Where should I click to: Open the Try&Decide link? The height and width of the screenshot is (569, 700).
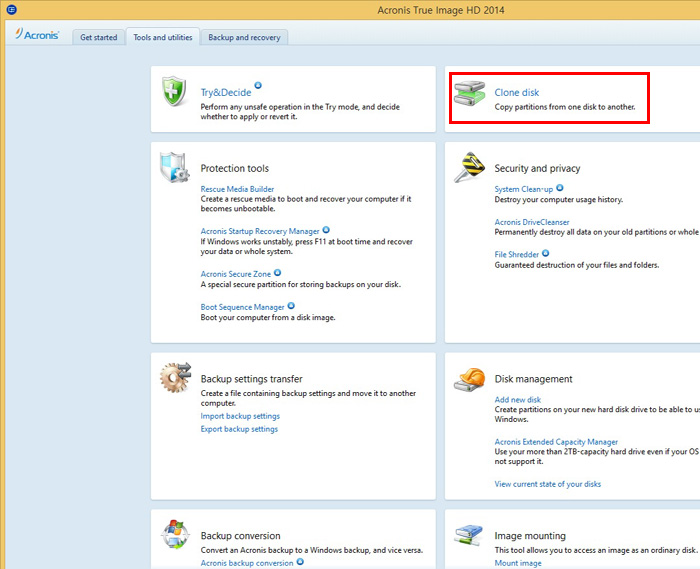pyautogui.click(x=226, y=92)
